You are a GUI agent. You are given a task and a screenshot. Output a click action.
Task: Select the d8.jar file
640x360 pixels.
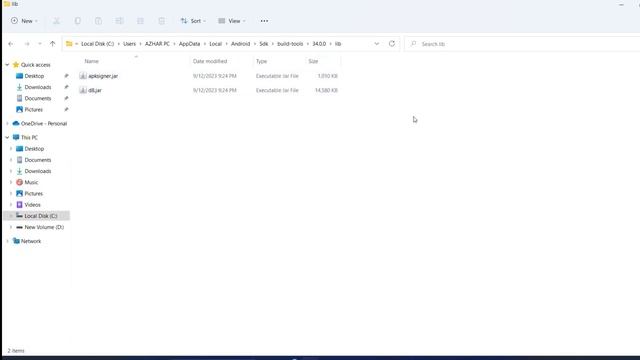95,90
